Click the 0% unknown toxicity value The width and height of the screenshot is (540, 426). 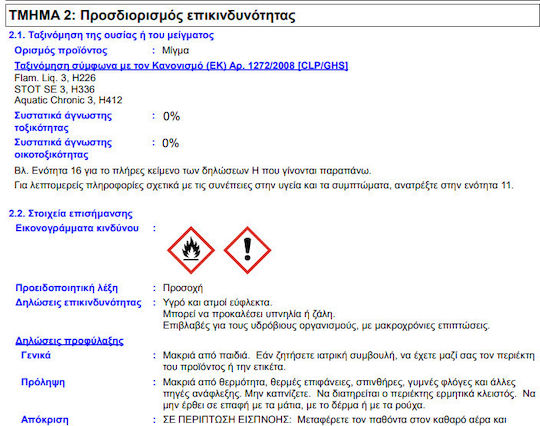pos(171,116)
